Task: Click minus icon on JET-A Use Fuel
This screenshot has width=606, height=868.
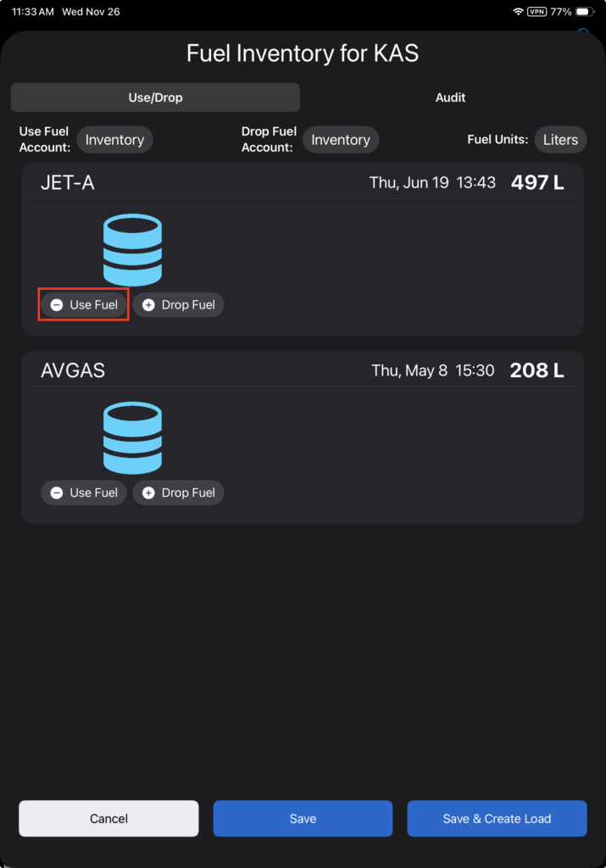Action: (x=57, y=304)
